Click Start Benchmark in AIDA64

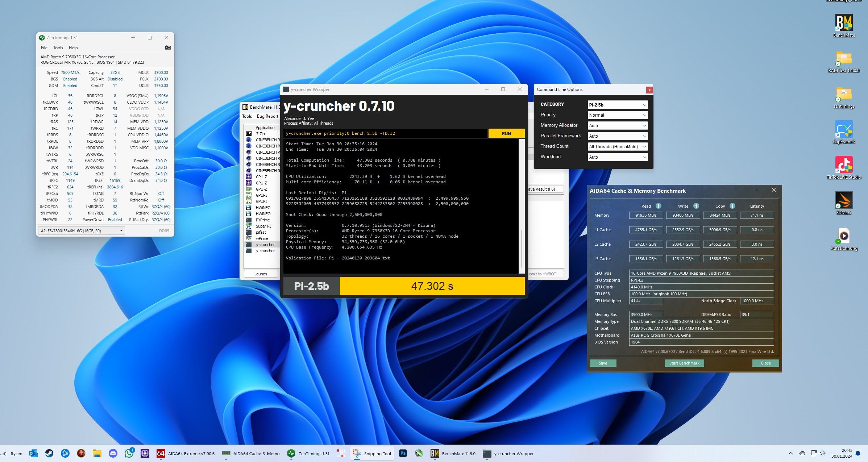click(x=684, y=363)
